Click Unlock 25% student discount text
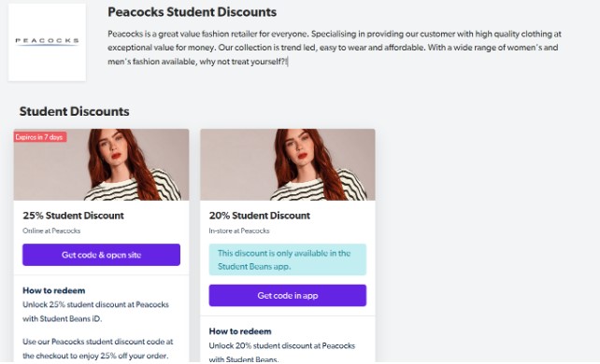 tap(95, 312)
